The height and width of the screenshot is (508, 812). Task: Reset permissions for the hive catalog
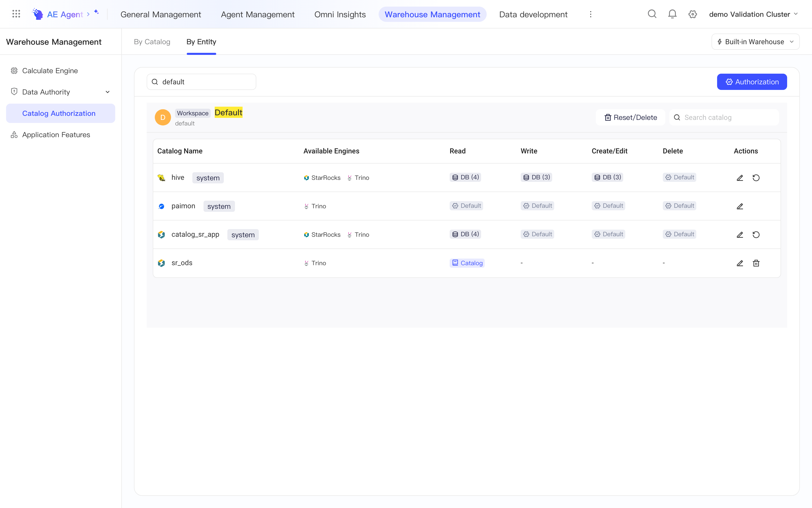pyautogui.click(x=756, y=178)
